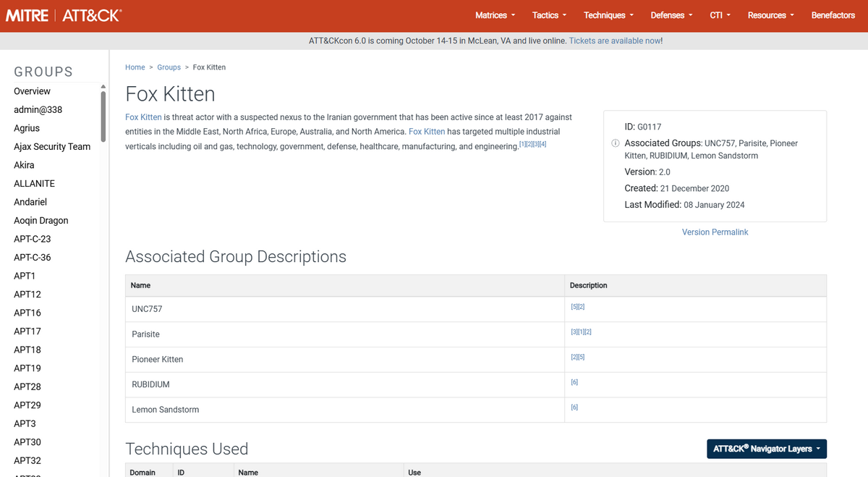The height and width of the screenshot is (477, 868).
Task: Open citation [4] in the group description
Action: (x=543, y=145)
